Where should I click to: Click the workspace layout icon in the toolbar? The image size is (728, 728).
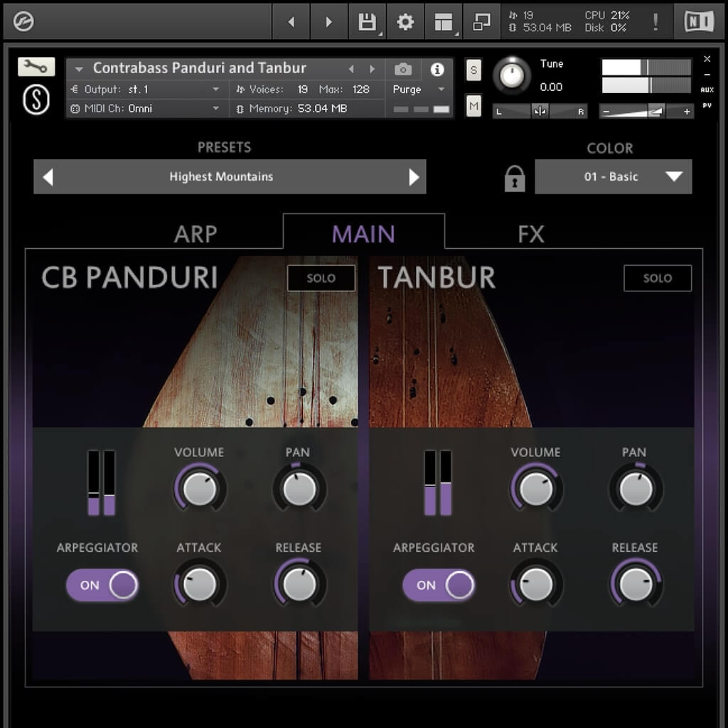pyautogui.click(x=444, y=21)
